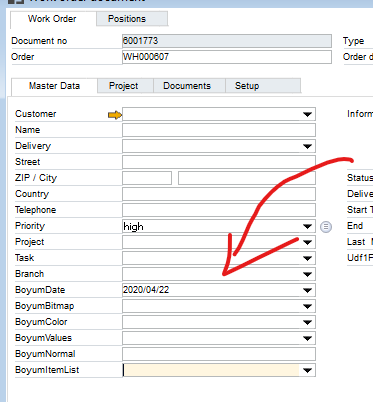The height and width of the screenshot is (402, 373).
Task: Expand the Branch dropdown
Action: [x=307, y=274]
